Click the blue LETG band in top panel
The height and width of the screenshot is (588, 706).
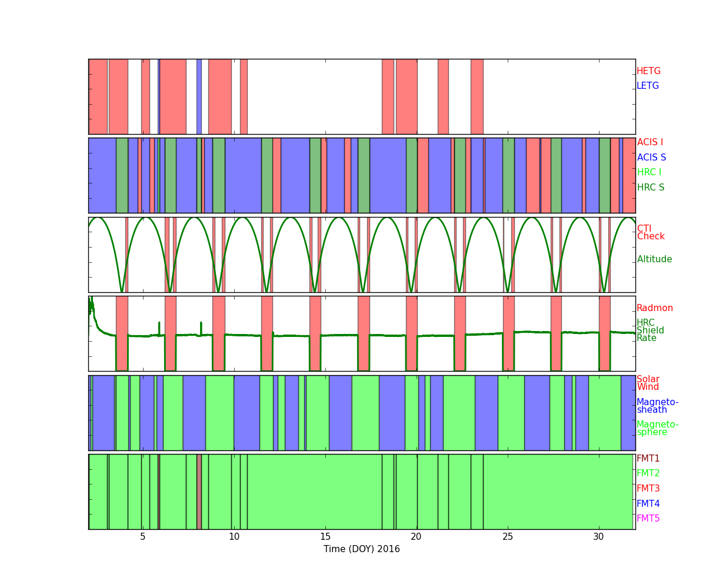coord(199,96)
